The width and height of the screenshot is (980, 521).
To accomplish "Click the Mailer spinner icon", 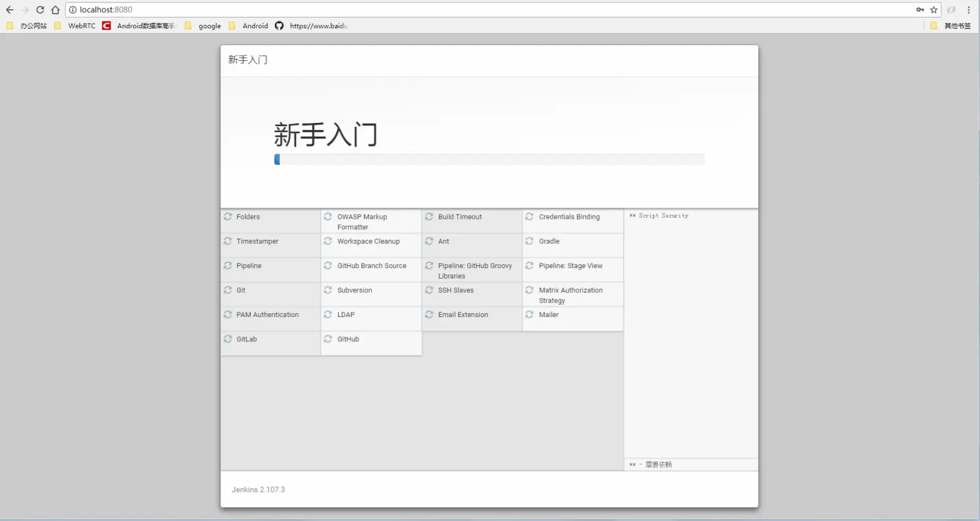I will pyautogui.click(x=530, y=314).
